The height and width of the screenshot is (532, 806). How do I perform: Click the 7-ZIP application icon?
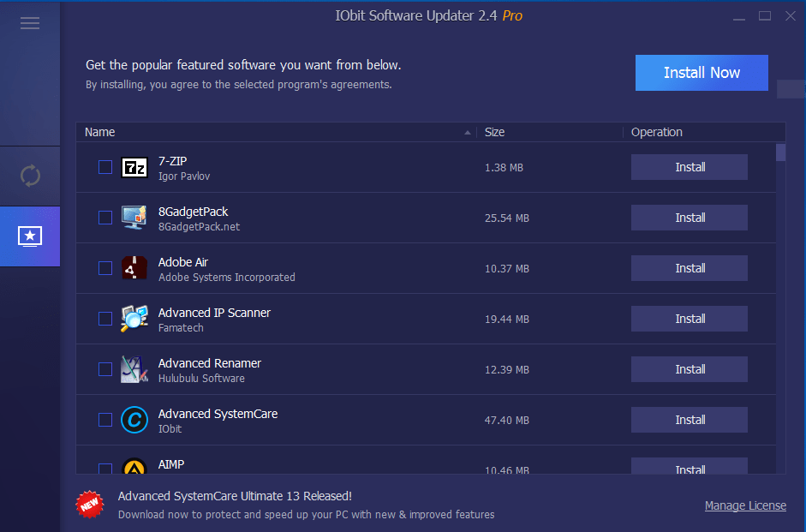[134, 167]
